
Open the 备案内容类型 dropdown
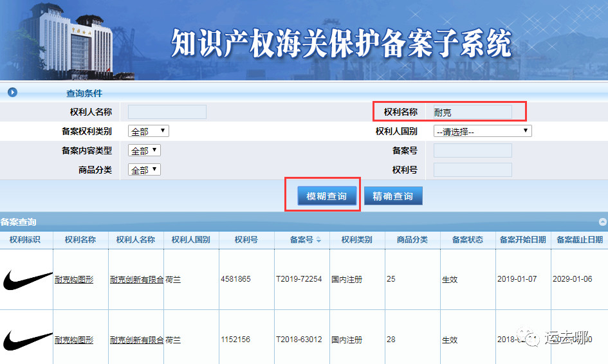coord(144,150)
